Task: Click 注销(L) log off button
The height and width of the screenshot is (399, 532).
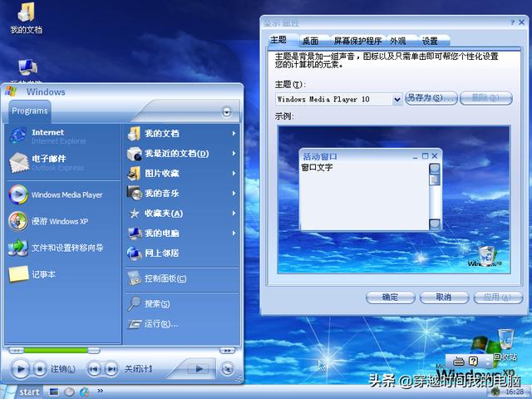Action: tap(63, 368)
